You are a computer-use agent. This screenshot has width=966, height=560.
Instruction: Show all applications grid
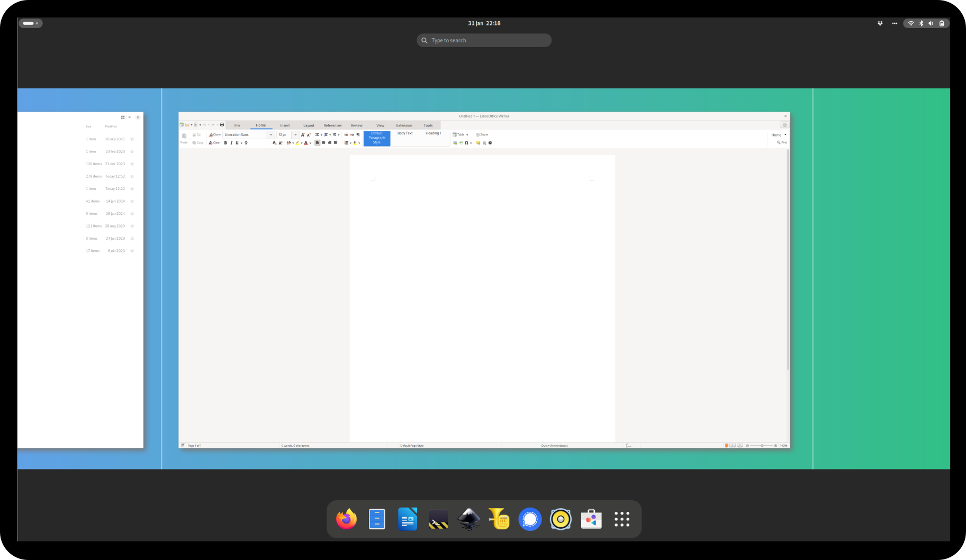pyautogui.click(x=622, y=519)
